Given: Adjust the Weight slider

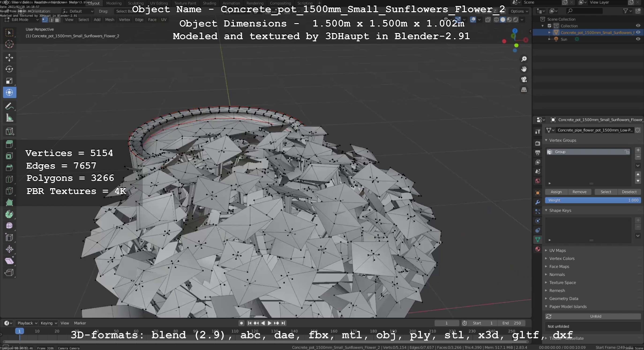Looking at the screenshot, I should (593, 200).
